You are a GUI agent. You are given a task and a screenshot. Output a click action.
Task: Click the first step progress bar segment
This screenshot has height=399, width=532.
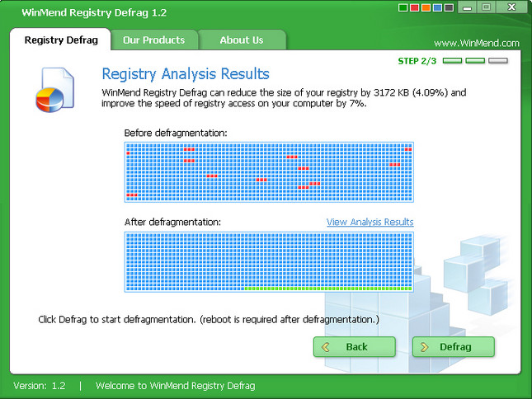point(452,61)
